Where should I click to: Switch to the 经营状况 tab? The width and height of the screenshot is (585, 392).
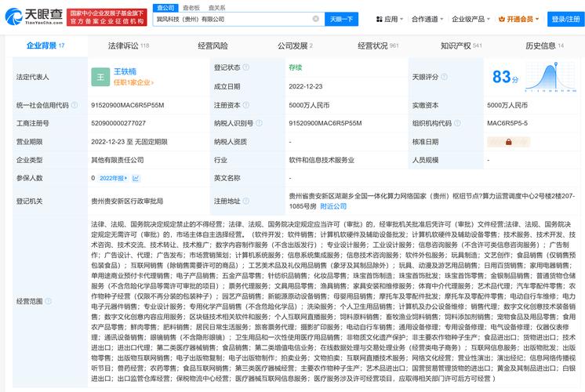[x=378, y=45]
